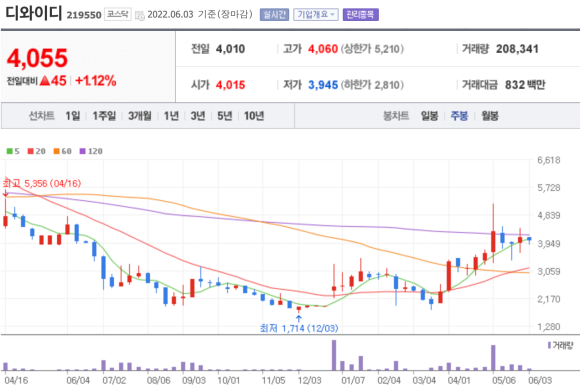Screen dimensions: 580x392
Task: Click the 거래량 value 208,341
Action: (517, 49)
